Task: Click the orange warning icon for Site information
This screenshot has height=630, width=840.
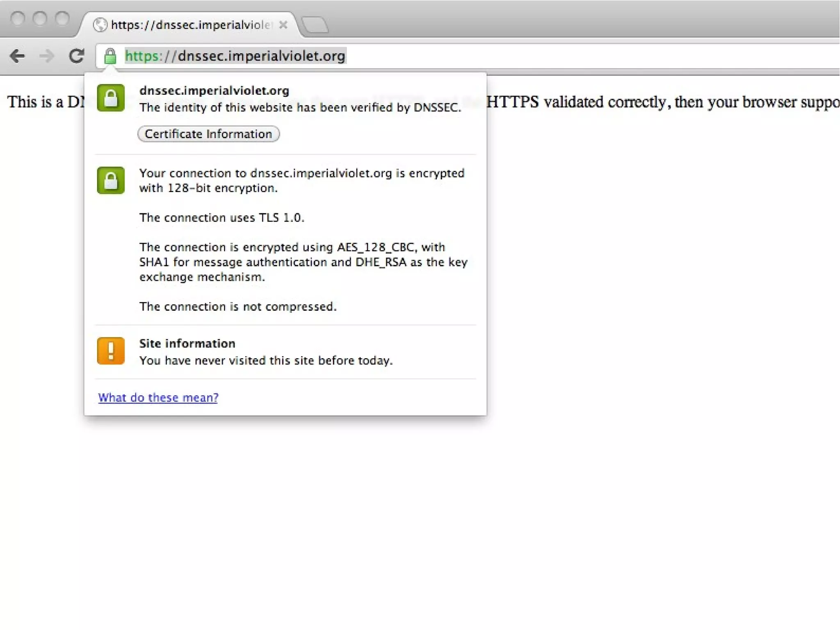Action: point(111,351)
